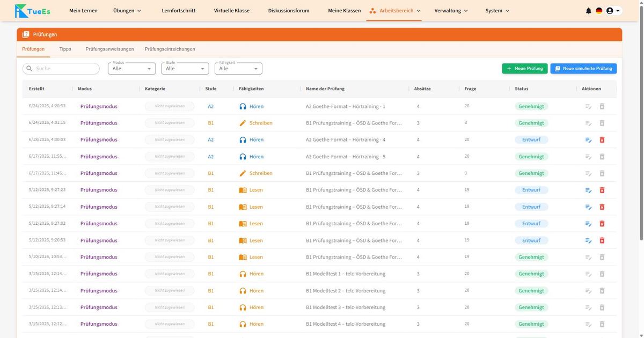The height and width of the screenshot is (338, 644).
Task: Expand the System menu
Action: 497,11
